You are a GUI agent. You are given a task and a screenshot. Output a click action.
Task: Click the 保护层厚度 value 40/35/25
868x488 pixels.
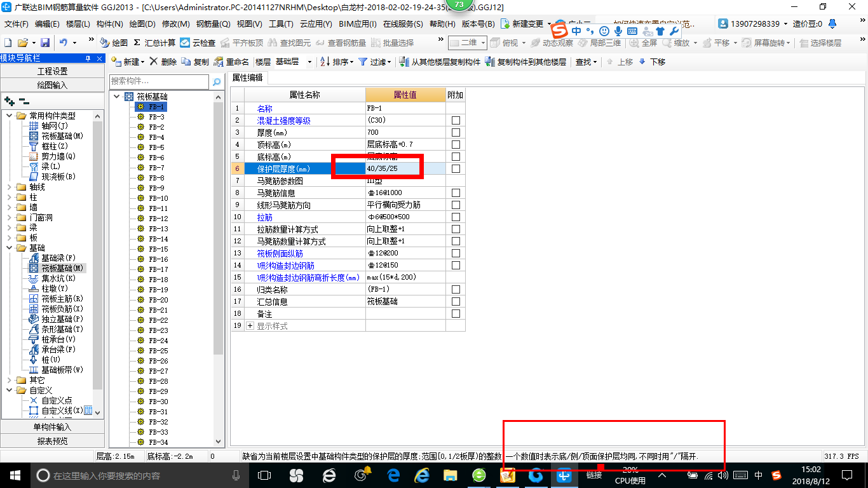pyautogui.click(x=405, y=168)
